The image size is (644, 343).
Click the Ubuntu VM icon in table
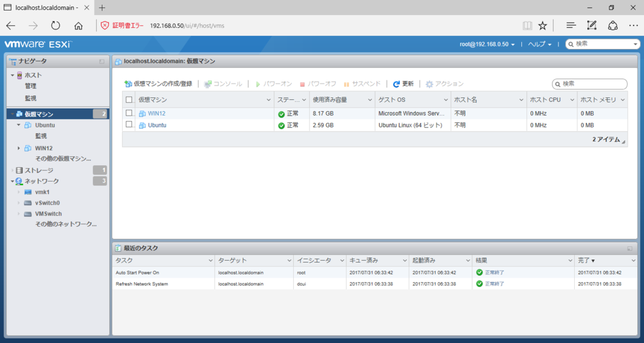[x=142, y=126]
